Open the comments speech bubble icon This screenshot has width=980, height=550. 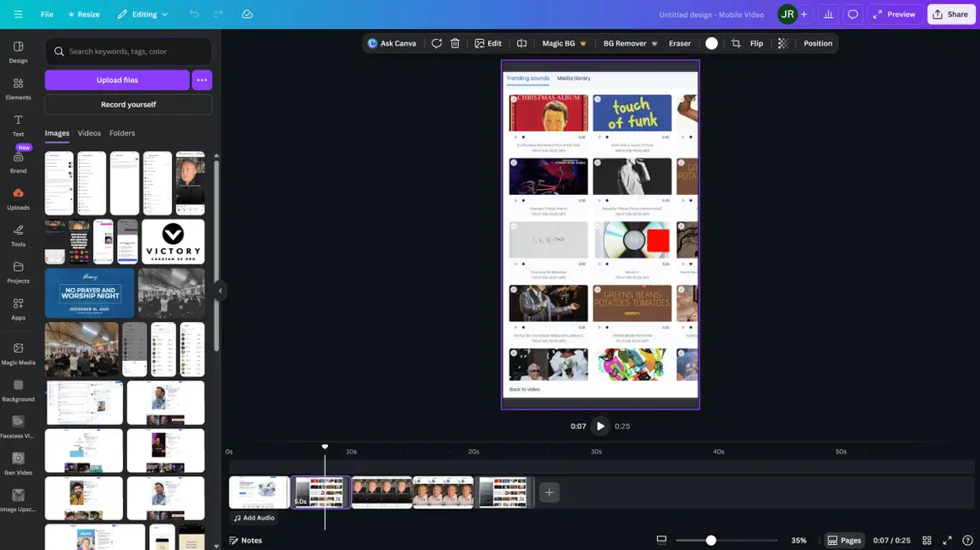[853, 14]
